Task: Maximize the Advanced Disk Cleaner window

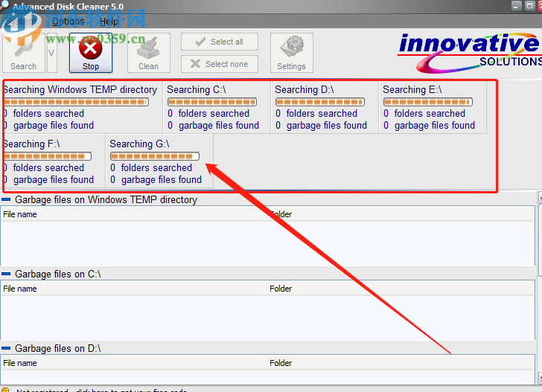Action: coord(529,5)
